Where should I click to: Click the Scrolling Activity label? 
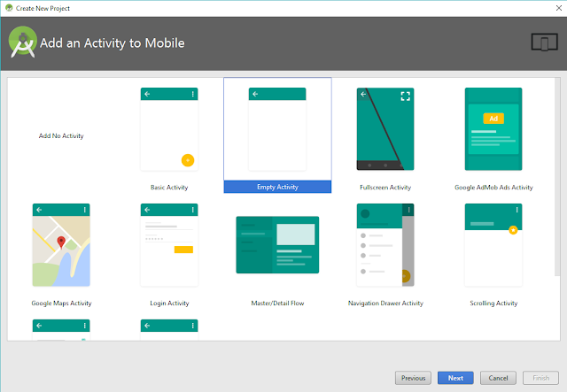pyautogui.click(x=493, y=304)
